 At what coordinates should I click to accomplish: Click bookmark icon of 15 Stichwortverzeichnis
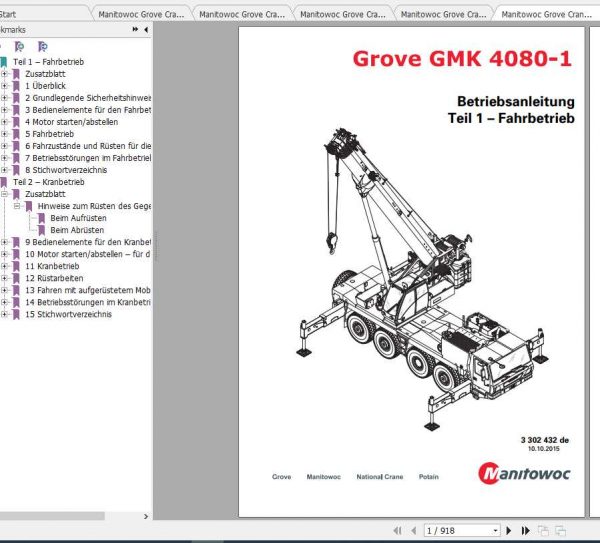16,315
